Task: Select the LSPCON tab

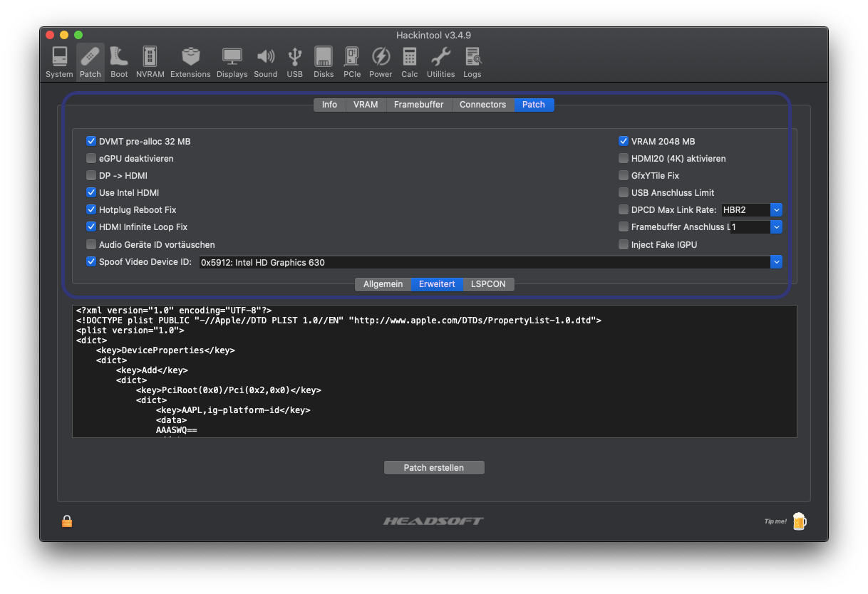Action: [x=488, y=284]
